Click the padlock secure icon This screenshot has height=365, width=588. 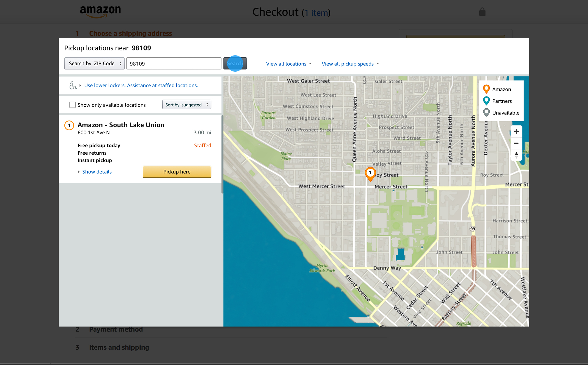pos(482,12)
